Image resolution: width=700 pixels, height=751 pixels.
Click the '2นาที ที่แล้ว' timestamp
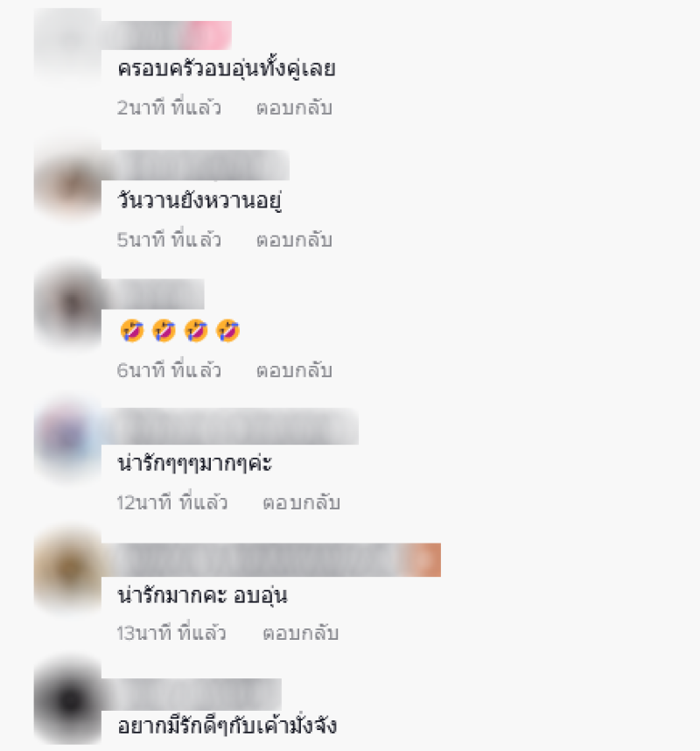click(x=169, y=108)
